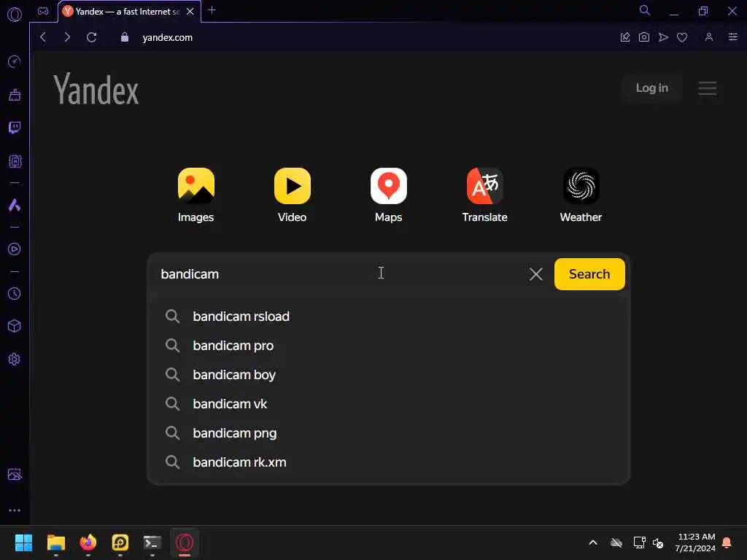
Task: Open GX Control speedometer icon in sidebar
Action: 15,61
